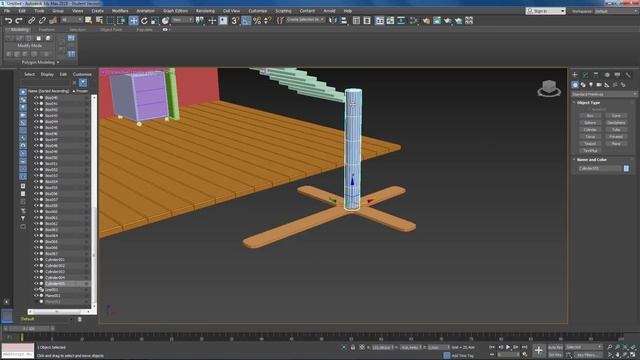Open the Create Selection Set dropdown
This screenshot has height=360, width=640.
click(x=305, y=20)
